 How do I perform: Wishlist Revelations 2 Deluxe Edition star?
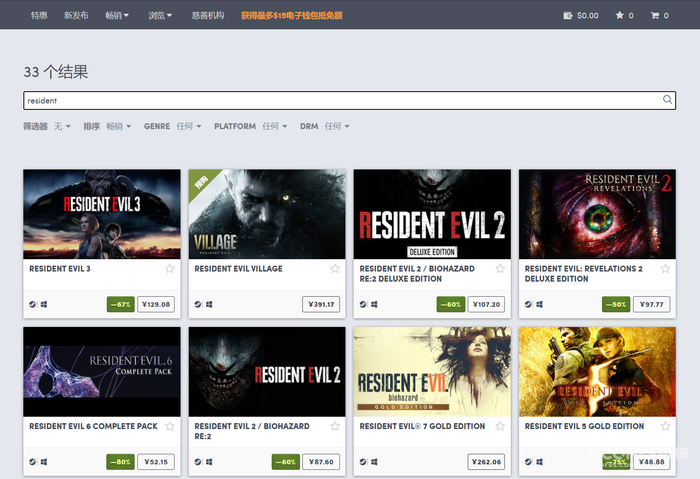click(665, 268)
